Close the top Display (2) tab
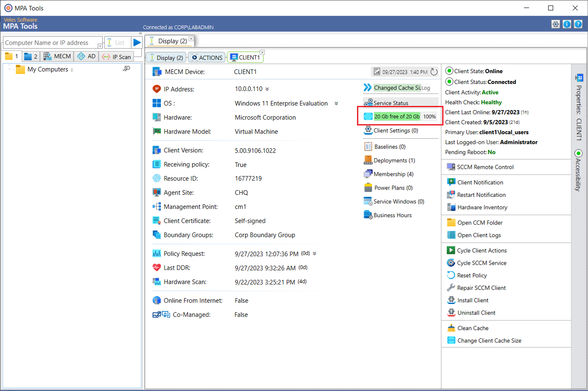This screenshot has height=391, width=588. coord(191,39)
